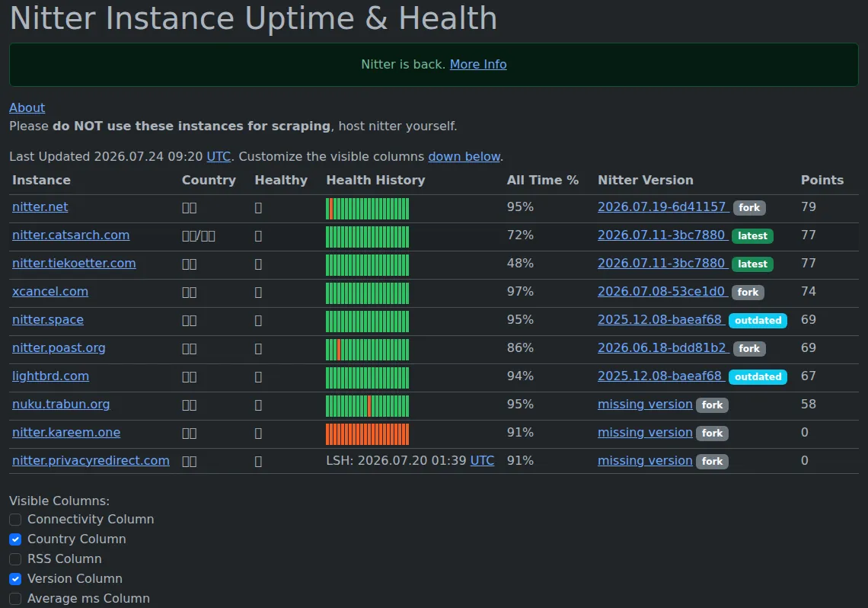Open the lightbrd.com instance link
This screenshot has height=608, width=868.
pos(50,376)
